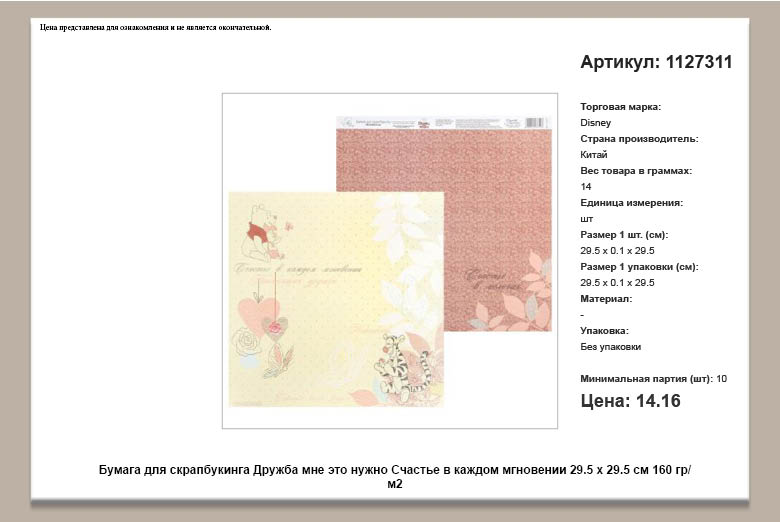Select the article number 'Артикул: 1127311'
This screenshot has width=780, height=522.
(x=656, y=62)
